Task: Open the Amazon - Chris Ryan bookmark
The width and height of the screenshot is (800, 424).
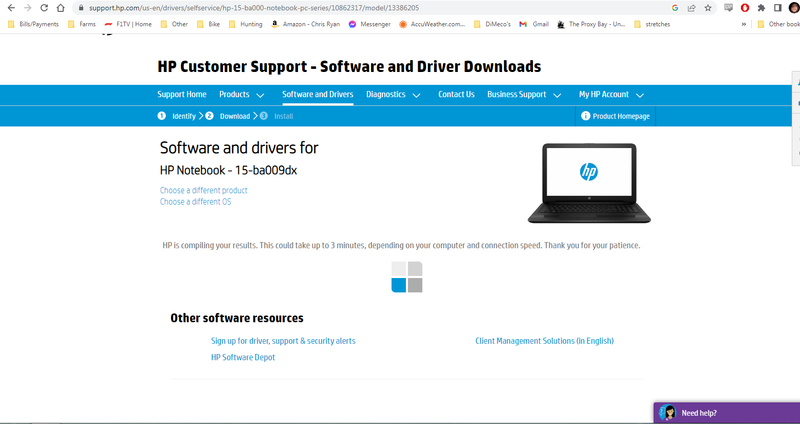Action: pyautogui.click(x=305, y=24)
